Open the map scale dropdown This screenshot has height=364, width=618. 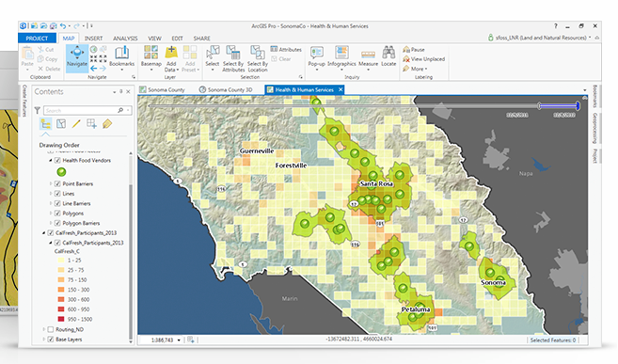[179, 340]
